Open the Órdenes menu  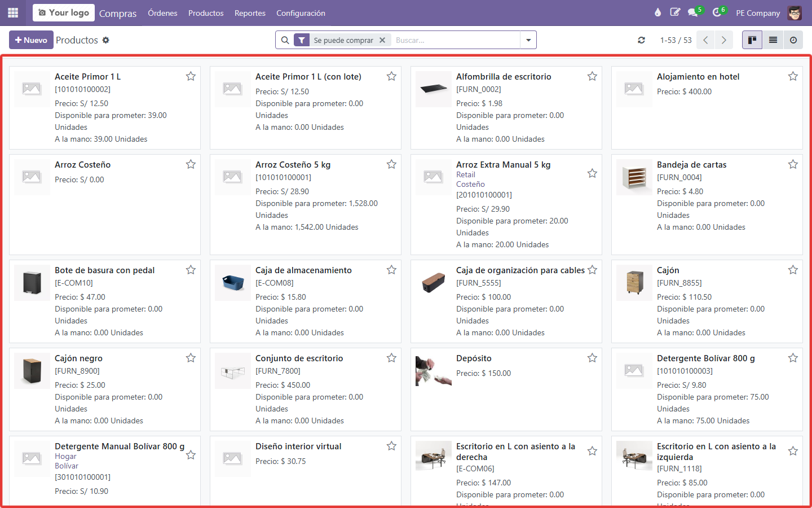(162, 13)
